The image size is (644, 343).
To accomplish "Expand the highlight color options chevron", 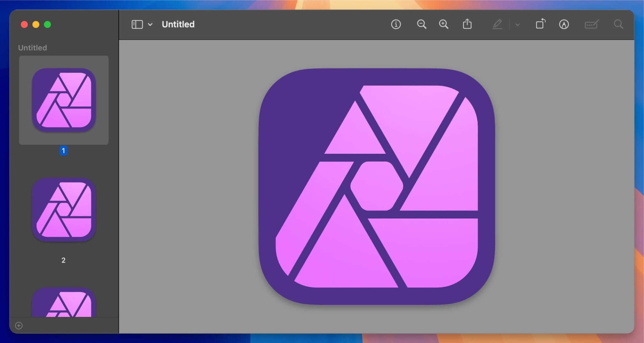I will click(517, 24).
